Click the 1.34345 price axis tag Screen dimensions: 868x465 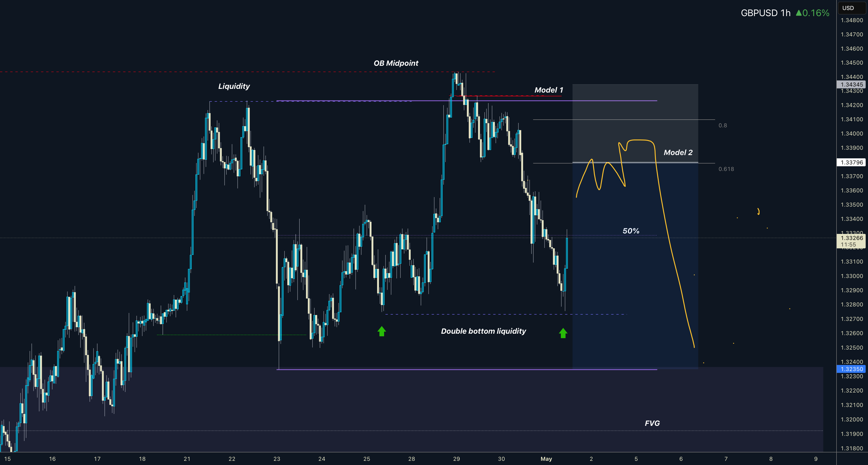coord(851,85)
